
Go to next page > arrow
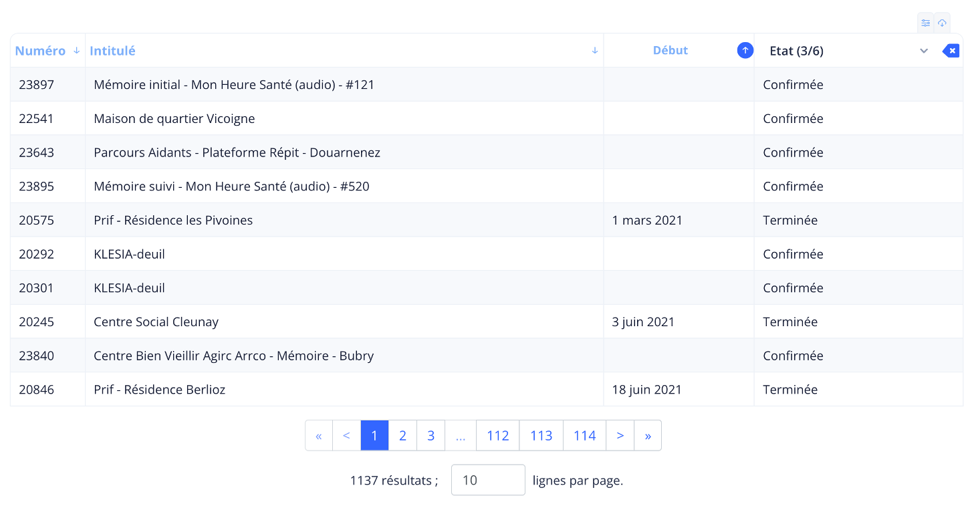coord(620,436)
